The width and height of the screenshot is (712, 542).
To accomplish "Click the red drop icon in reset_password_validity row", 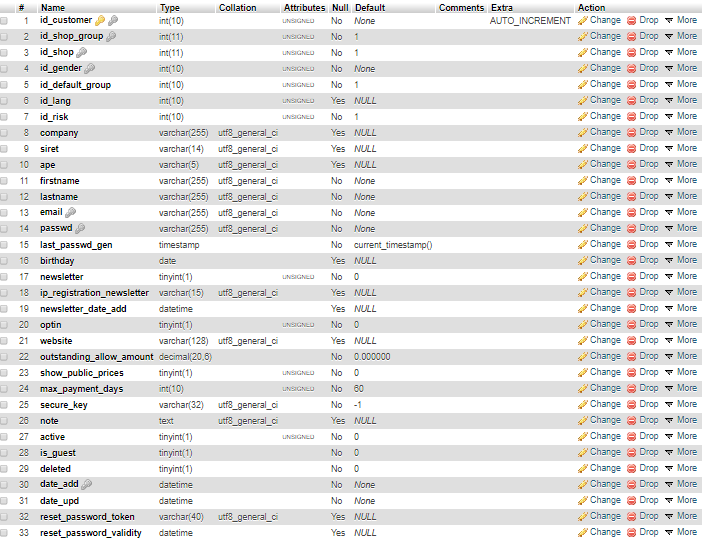I will tap(631, 532).
